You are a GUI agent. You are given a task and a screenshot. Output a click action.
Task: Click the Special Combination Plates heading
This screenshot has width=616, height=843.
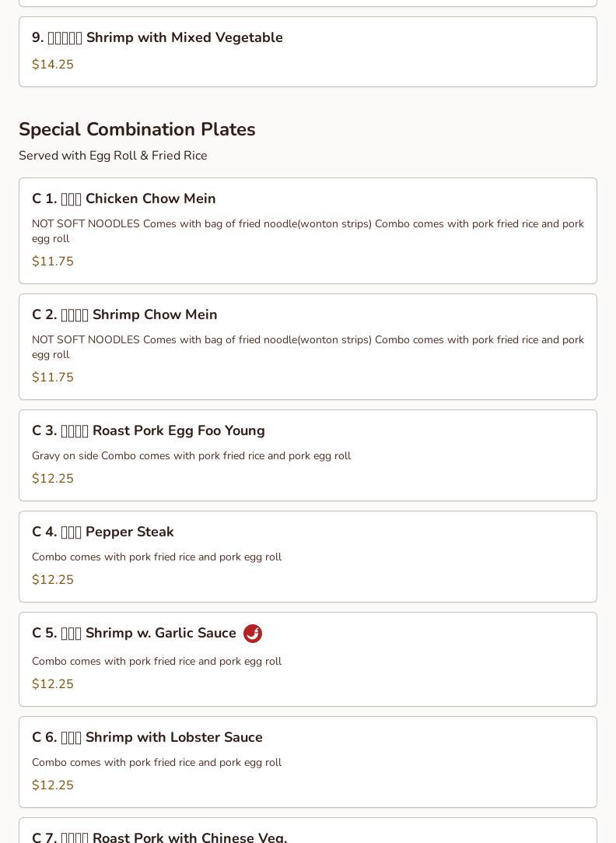137,130
